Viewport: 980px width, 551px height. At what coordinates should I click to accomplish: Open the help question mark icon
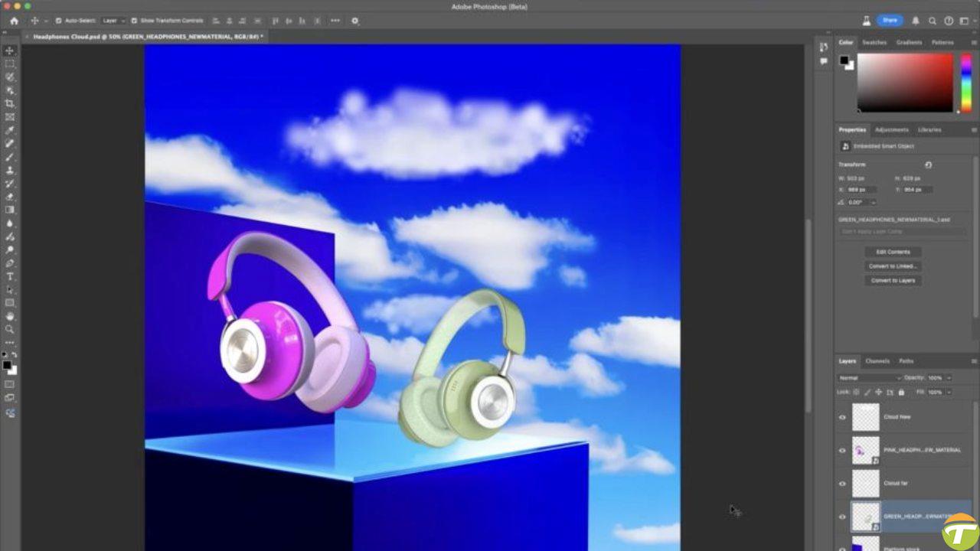(949, 21)
